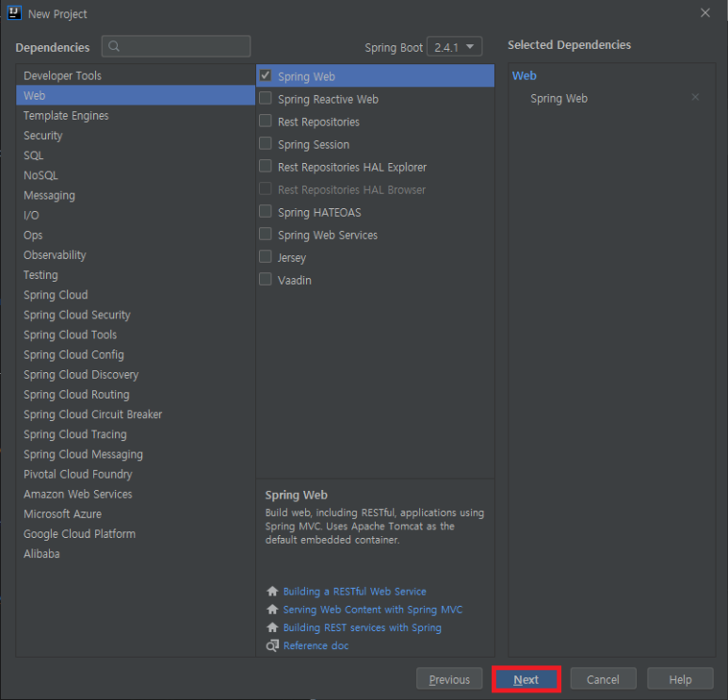Select Spring Cloud Tools category
728x700 pixels.
136,334
